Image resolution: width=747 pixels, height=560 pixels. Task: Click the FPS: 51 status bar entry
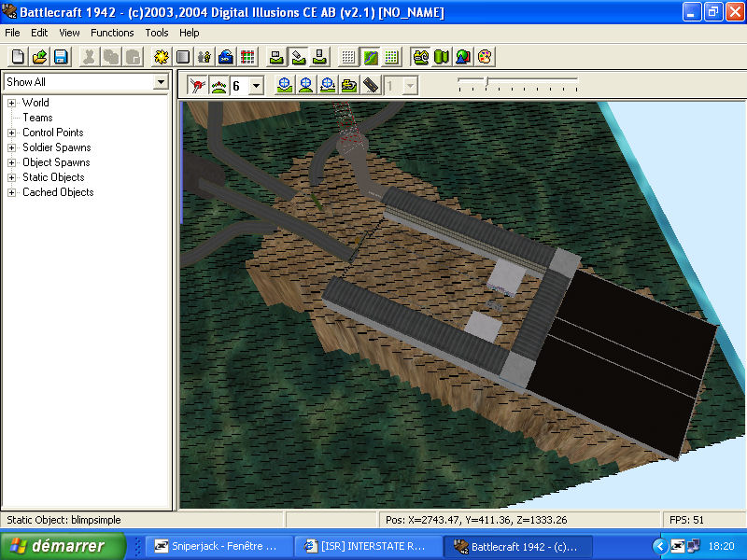[686, 520]
